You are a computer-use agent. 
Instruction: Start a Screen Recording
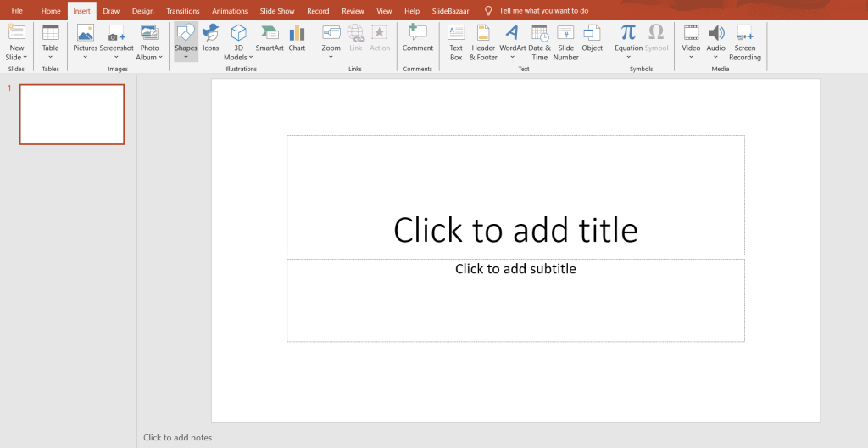(x=745, y=42)
